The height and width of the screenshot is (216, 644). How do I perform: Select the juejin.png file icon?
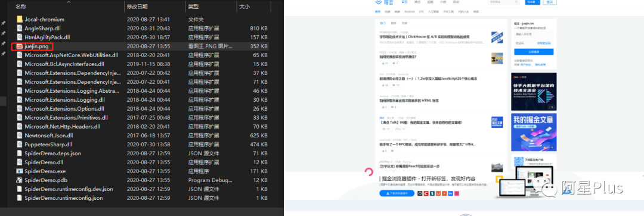click(19, 46)
